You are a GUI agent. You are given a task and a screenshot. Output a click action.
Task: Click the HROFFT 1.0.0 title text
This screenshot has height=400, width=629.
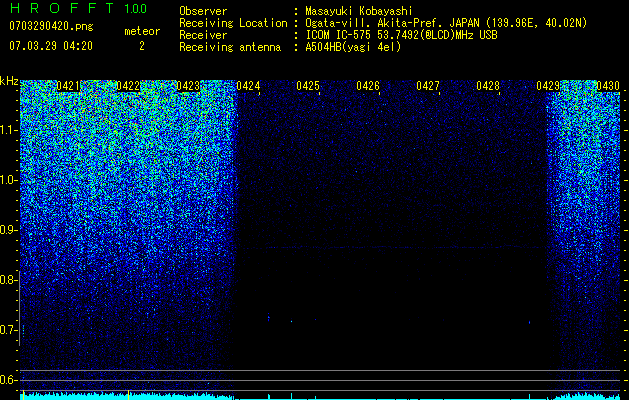click(78, 8)
